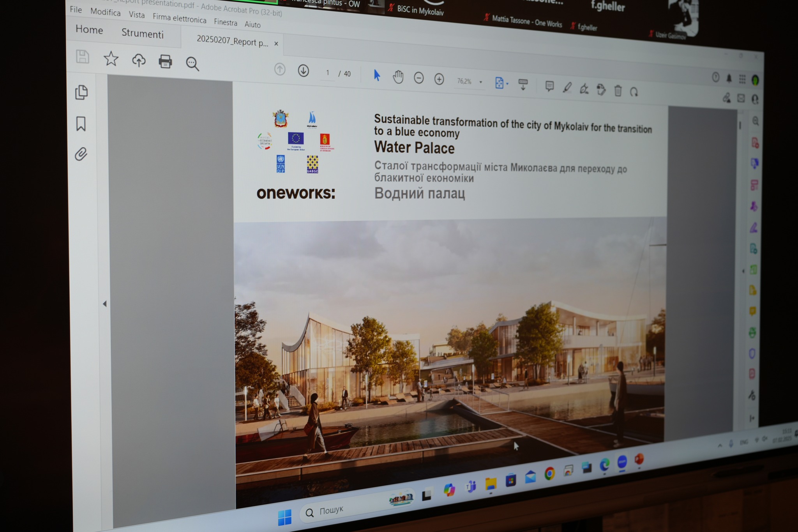The image size is (798, 532).
Task: Upload file to cloud storage
Action: [139, 60]
